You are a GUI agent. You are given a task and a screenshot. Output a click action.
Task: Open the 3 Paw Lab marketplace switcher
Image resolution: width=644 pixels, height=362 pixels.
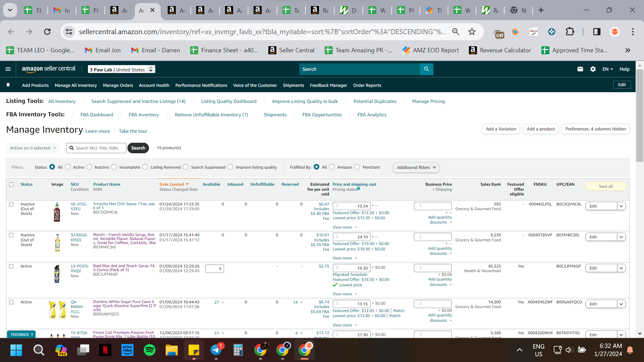[x=121, y=69]
